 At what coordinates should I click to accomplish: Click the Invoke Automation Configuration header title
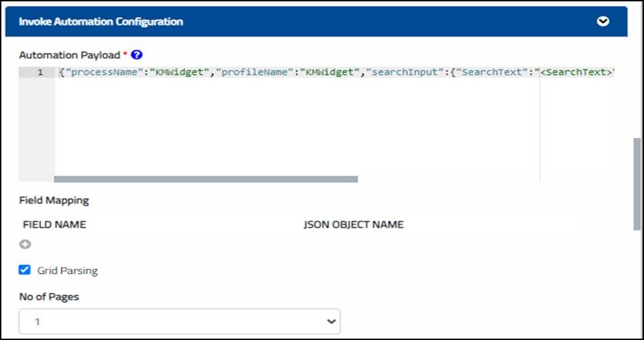click(101, 22)
